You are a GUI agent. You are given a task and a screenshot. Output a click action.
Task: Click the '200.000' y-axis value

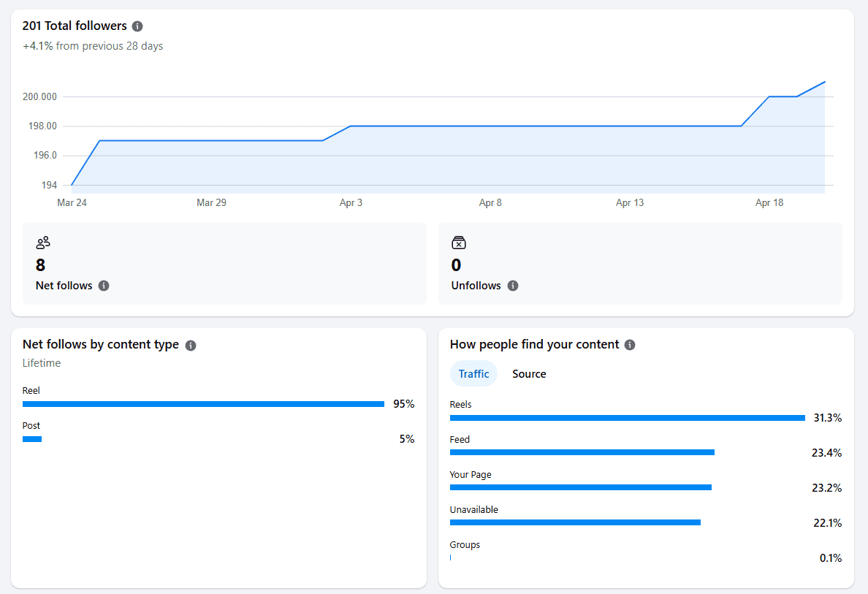click(x=39, y=97)
